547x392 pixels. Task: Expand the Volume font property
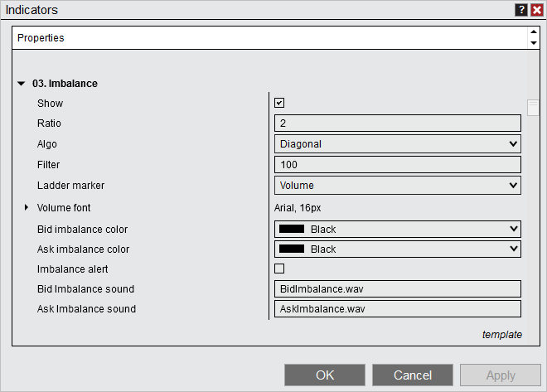point(27,207)
